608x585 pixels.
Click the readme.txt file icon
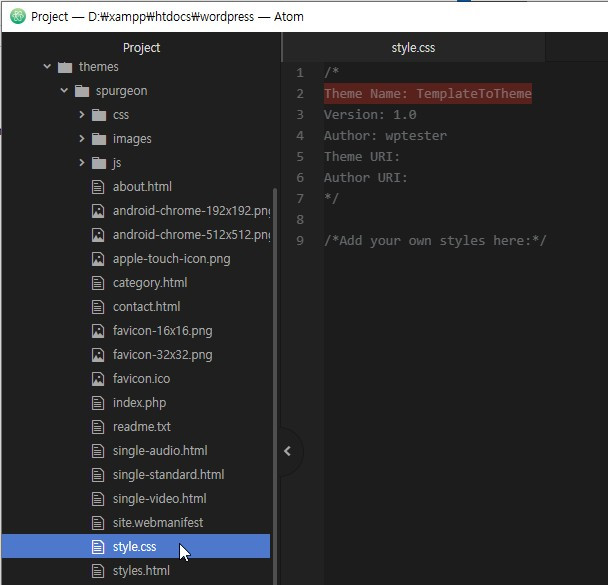tap(98, 427)
